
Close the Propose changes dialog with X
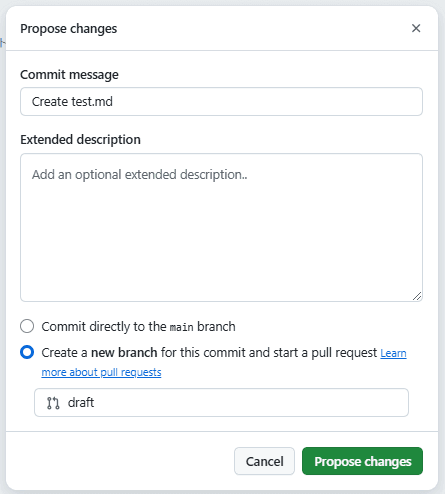pos(416,28)
